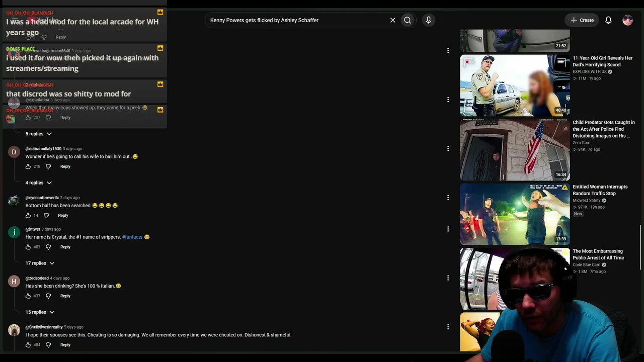Dislike the @jntwst comment

pyautogui.click(x=48, y=247)
